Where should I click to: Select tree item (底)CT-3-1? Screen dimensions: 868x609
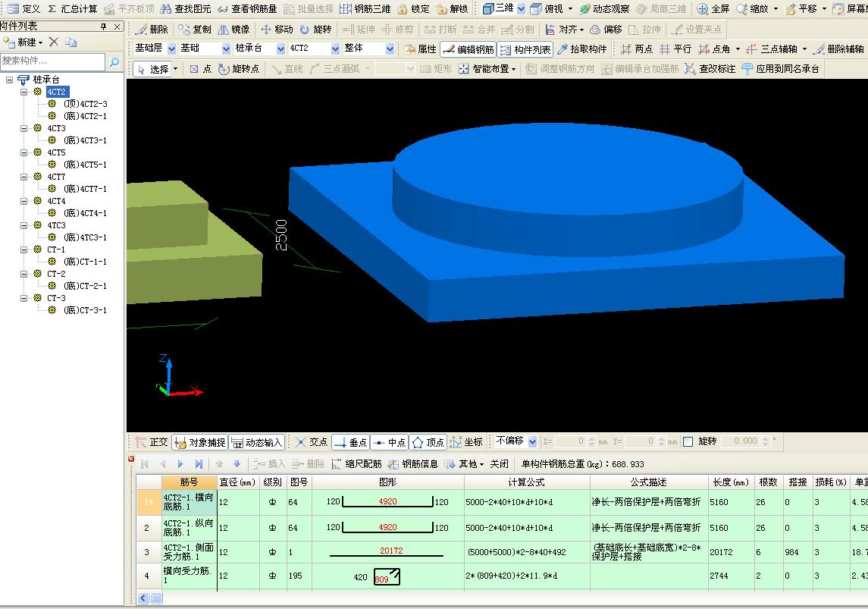(x=85, y=311)
